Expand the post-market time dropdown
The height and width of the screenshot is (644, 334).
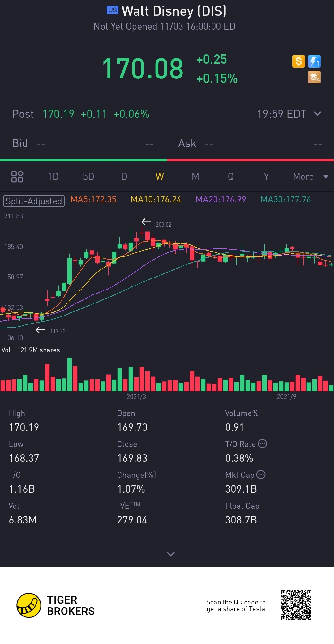pos(317,114)
